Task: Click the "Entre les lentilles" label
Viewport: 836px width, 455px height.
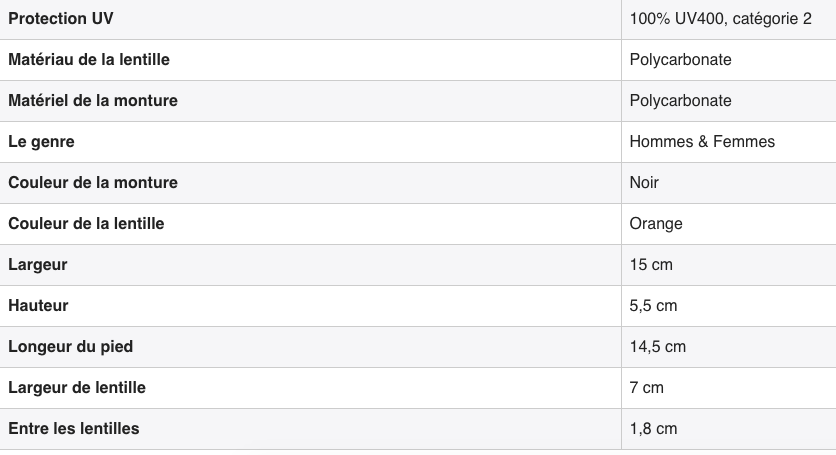Action: [x=74, y=429]
